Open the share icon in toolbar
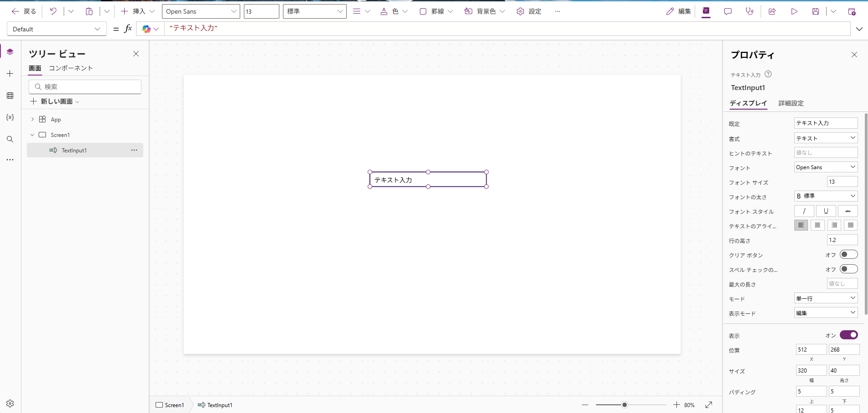This screenshot has width=868, height=413. [772, 11]
